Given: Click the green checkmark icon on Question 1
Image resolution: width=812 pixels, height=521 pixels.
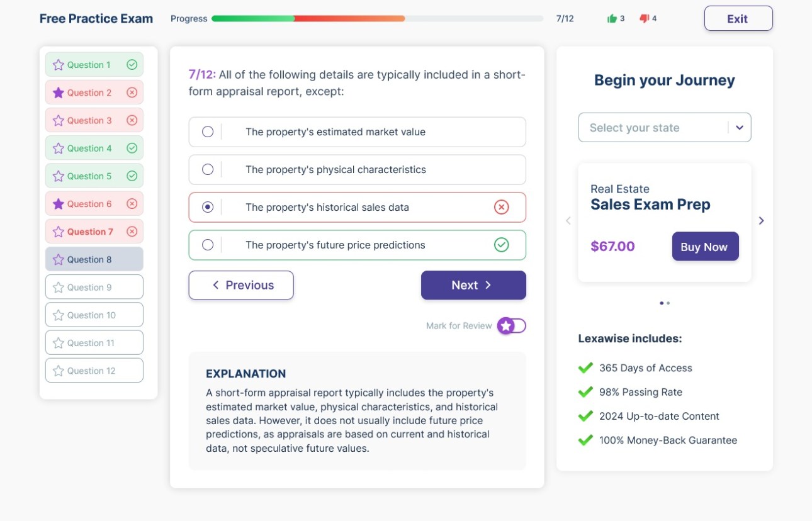Looking at the screenshot, I should (132, 65).
